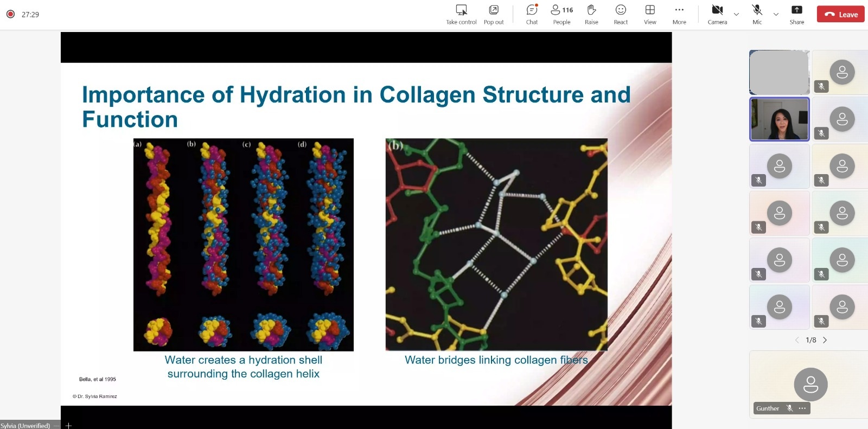
Task: Share your screen content
Action: pyautogui.click(x=797, y=15)
